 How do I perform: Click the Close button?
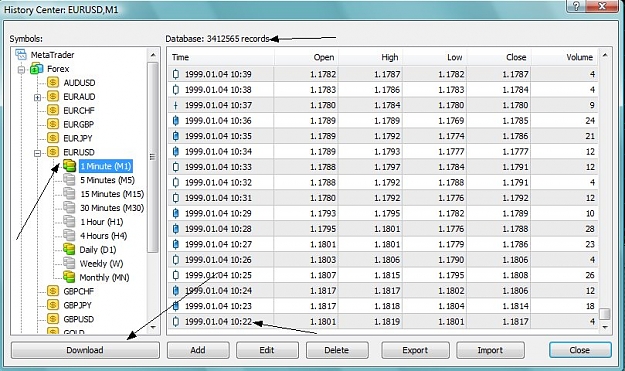(580, 350)
